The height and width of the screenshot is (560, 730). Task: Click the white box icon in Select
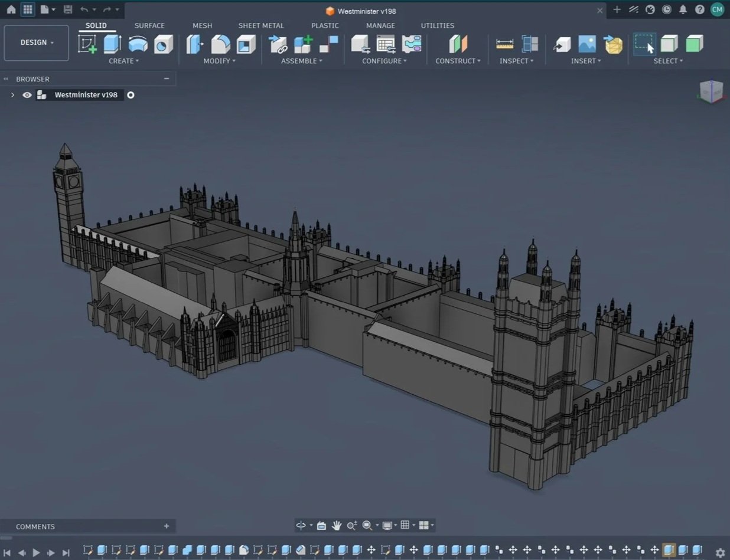tap(669, 44)
